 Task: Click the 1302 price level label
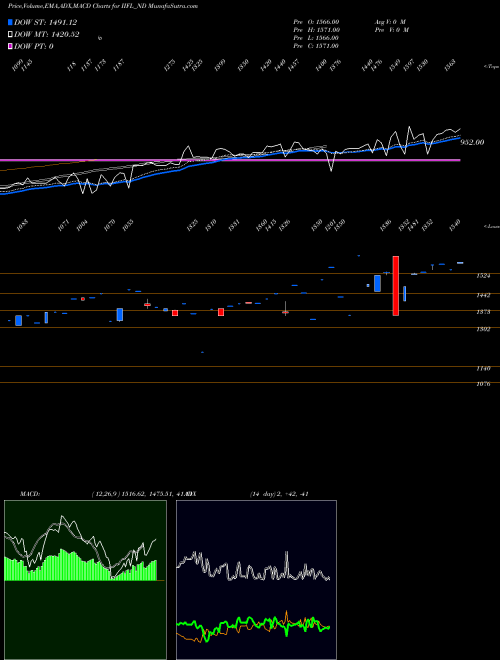(x=484, y=329)
